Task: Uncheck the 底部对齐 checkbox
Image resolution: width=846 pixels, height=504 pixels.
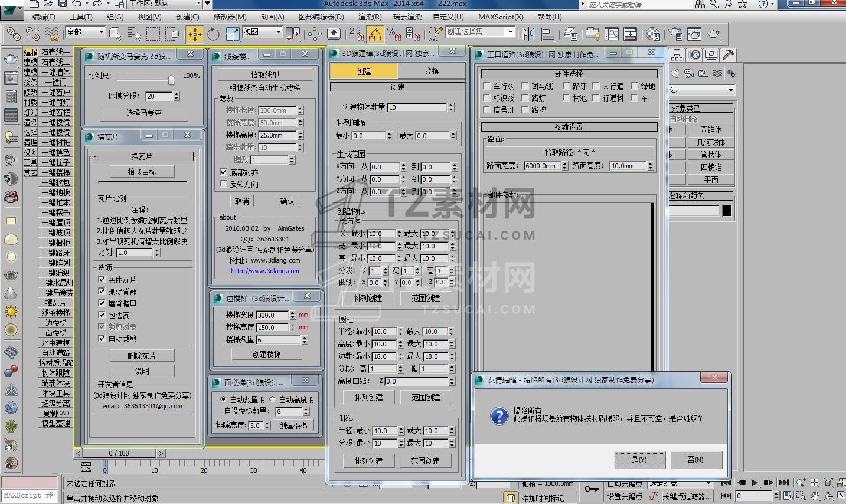Action: [x=223, y=172]
